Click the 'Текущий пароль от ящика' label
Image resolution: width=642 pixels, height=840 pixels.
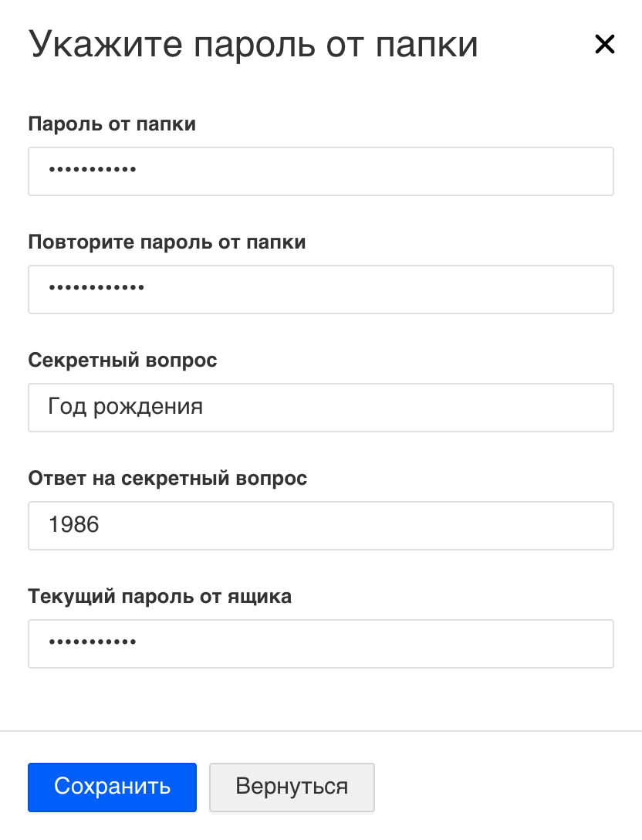(160, 597)
